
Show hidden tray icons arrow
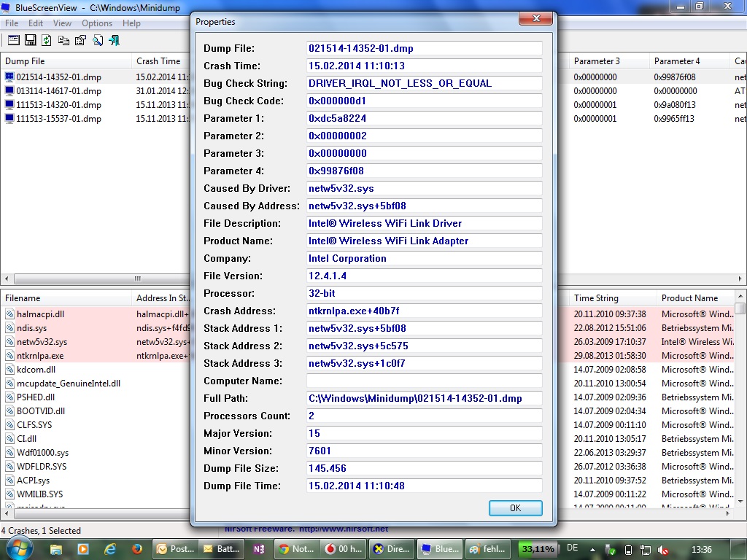(592, 550)
